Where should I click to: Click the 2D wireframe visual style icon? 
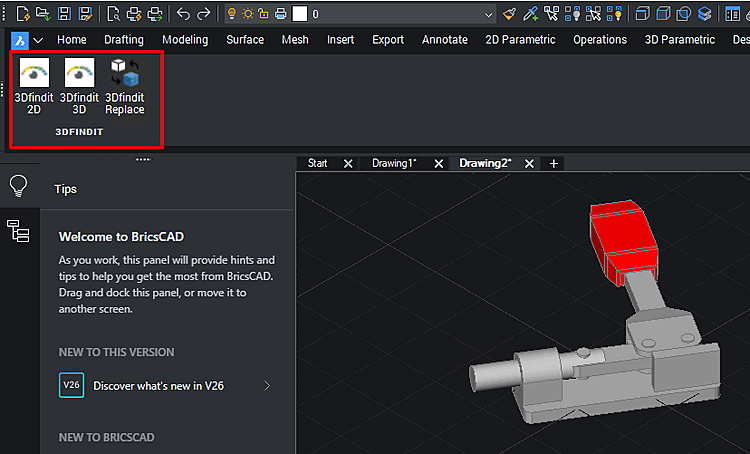coord(642,14)
